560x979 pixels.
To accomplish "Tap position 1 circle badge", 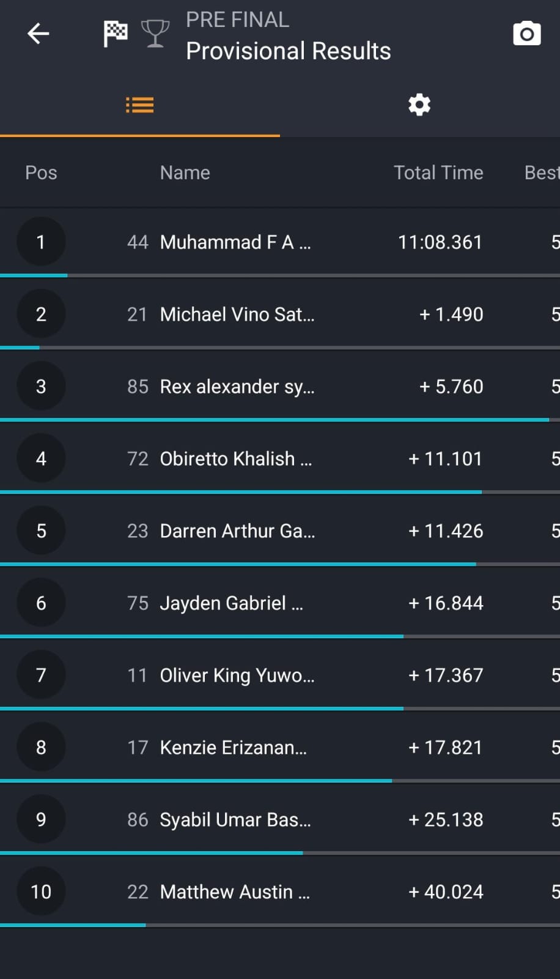I will click(41, 242).
